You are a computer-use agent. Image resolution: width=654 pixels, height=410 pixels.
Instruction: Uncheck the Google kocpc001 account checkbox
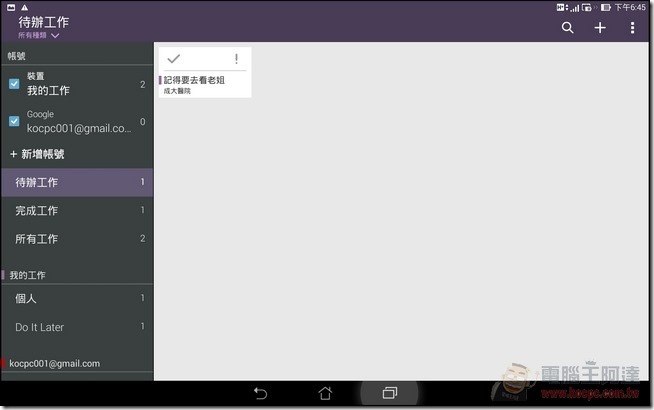coord(14,121)
